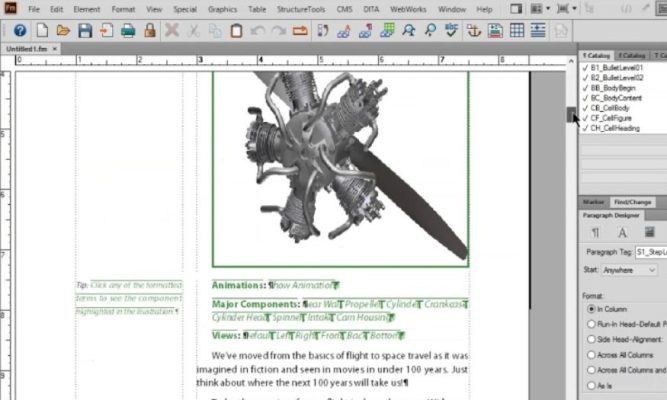The image size is (667, 400).
Task: Click the blue Help question mark icon
Action: coord(19,30)
